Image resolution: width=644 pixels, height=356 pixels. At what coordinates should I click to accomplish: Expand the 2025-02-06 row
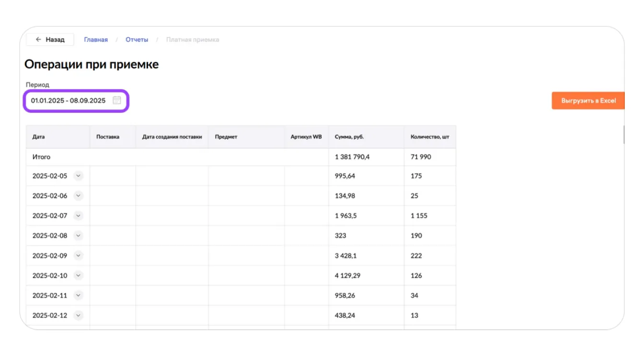click(79, 196)
